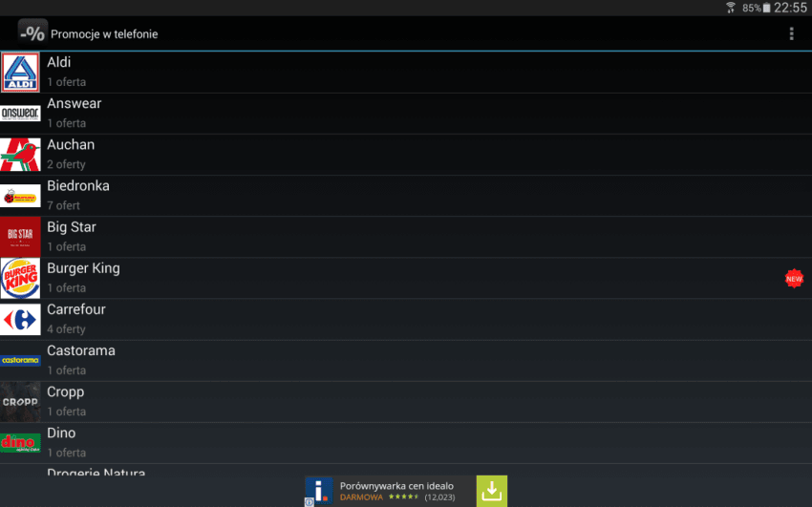Tap the idealo app icon in the ad

point(318,491)
